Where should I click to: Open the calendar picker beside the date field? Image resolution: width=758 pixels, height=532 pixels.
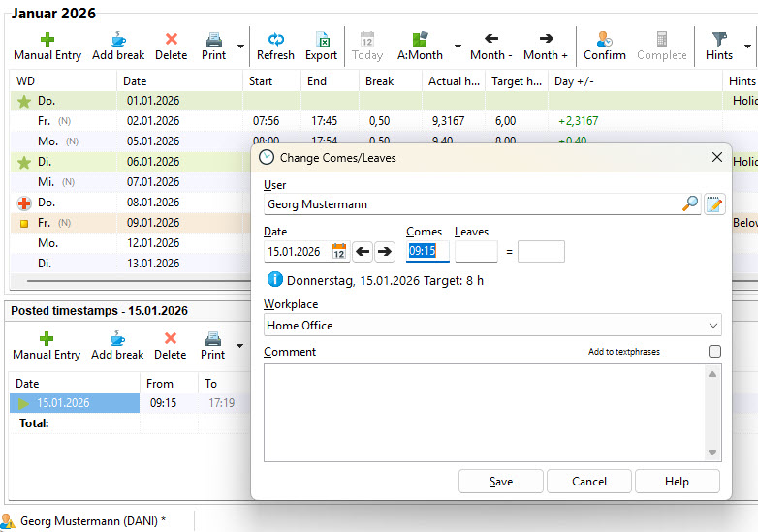click(x=339, y=252)
